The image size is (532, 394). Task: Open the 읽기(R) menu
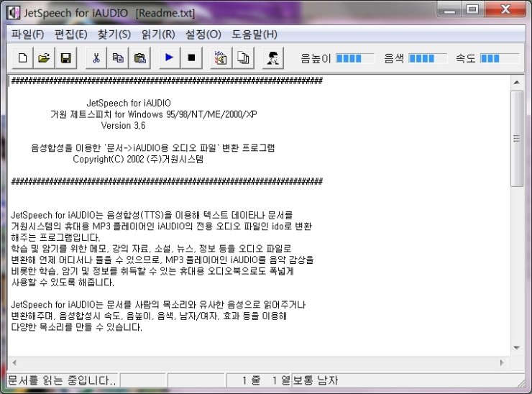(x=158, y=34)
